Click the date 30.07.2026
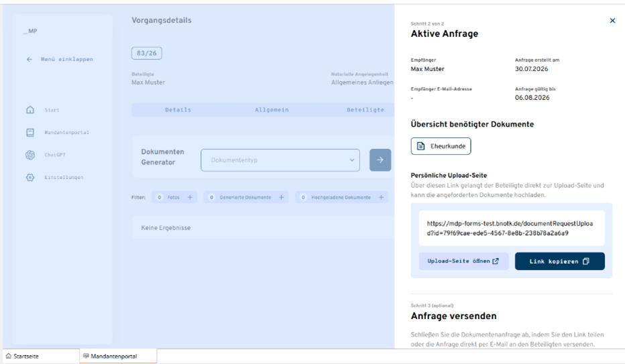Viewport: 625px width, 364px height. pos(531,69)
